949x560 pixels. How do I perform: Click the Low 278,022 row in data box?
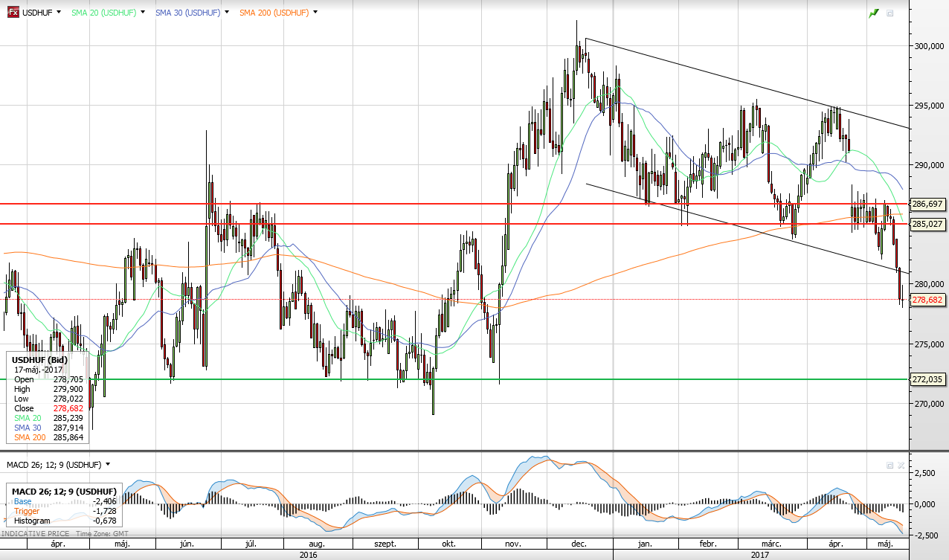[x=49, y=399]
